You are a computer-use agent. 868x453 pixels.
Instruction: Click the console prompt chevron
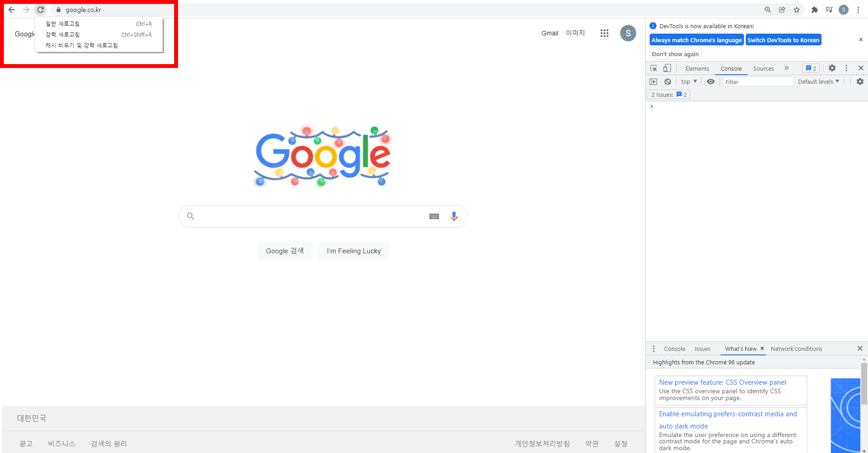click(651, 107)
